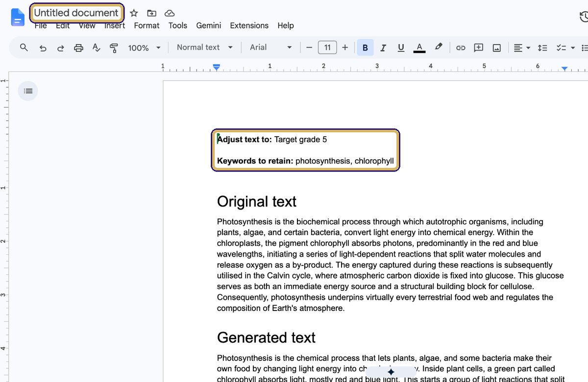Click the Generated text heading

[266, 337]
